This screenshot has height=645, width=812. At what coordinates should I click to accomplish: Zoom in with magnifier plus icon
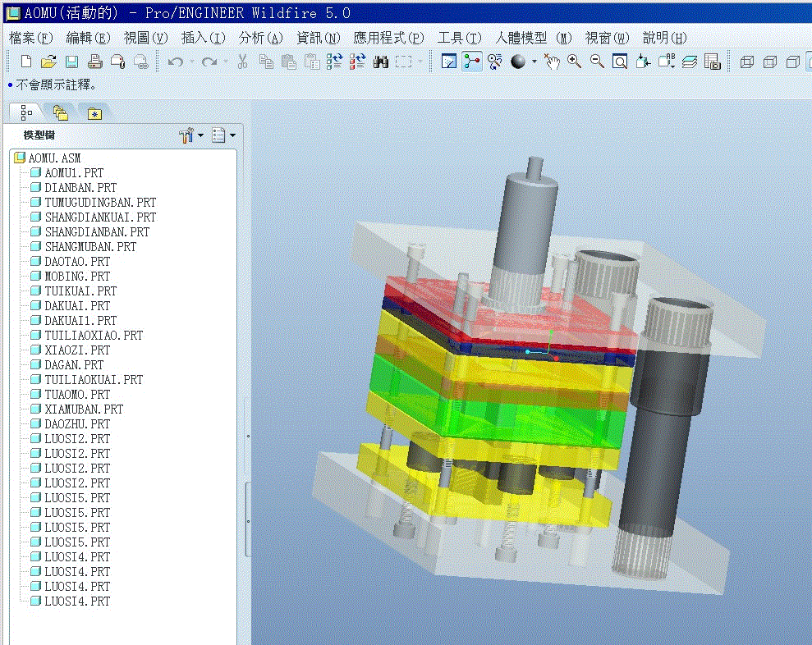[574, 62]
